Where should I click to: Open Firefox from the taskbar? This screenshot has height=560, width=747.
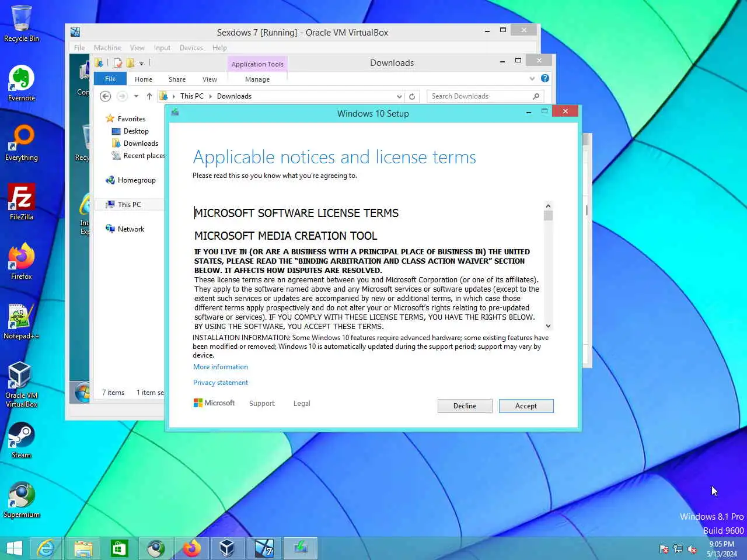pyautogui.click(x=191, y=548)
